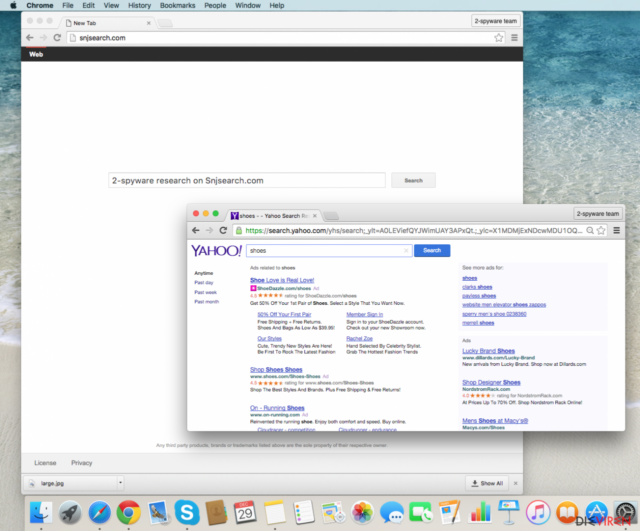
Task: Open the 'Shop Shoes Shoes' result link
Action: [276, 369]
